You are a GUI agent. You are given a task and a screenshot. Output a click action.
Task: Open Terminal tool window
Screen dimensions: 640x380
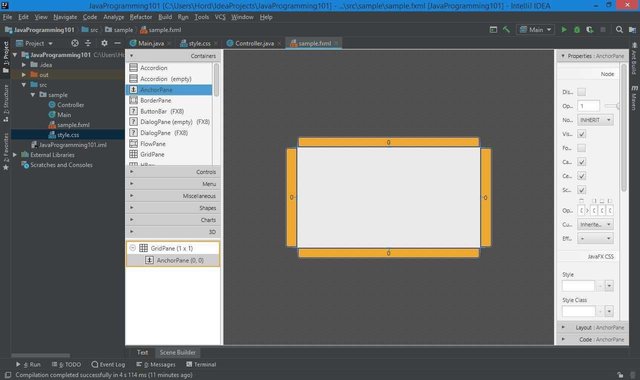201,364
